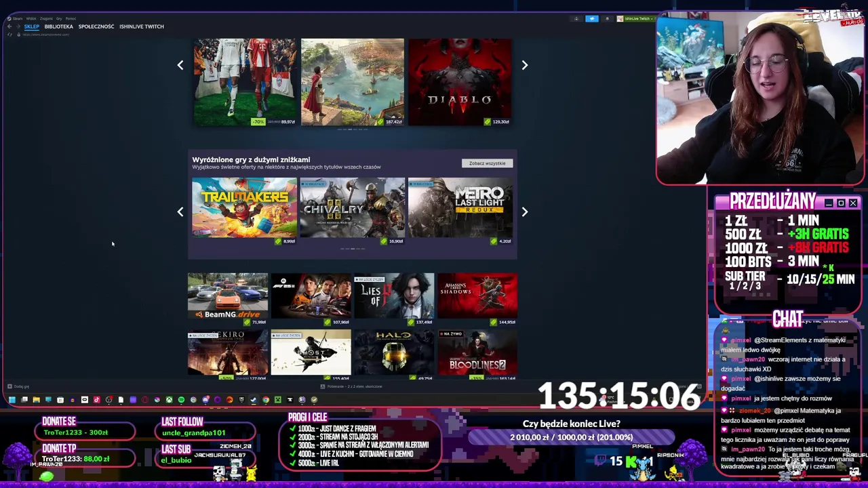The image size is (868, 488).
Task: Open the Widok menu
Action: pos(31,18)
